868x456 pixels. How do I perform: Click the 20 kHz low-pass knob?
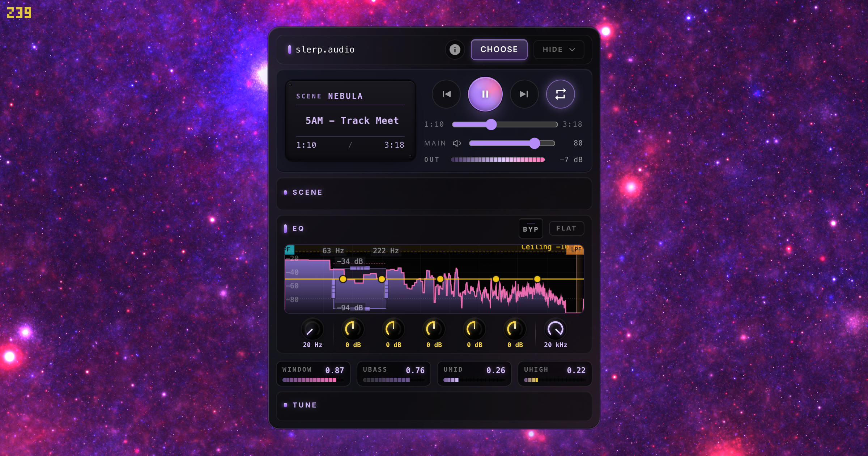click(555, 329)
